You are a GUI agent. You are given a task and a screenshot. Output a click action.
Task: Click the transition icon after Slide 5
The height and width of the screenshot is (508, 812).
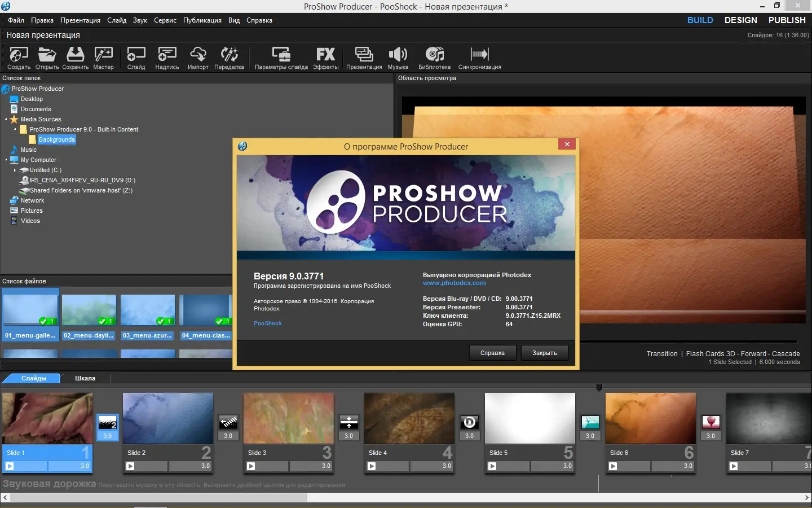tap(590, 422)
